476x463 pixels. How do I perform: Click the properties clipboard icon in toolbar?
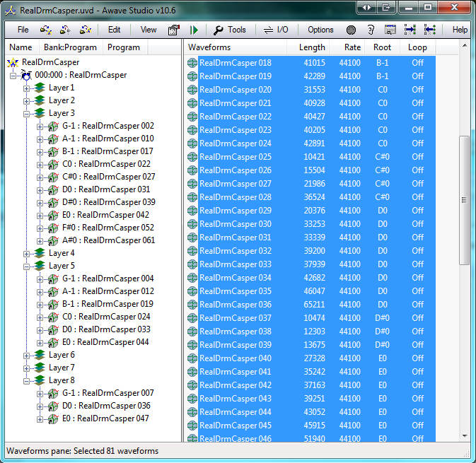pos(173,30)
